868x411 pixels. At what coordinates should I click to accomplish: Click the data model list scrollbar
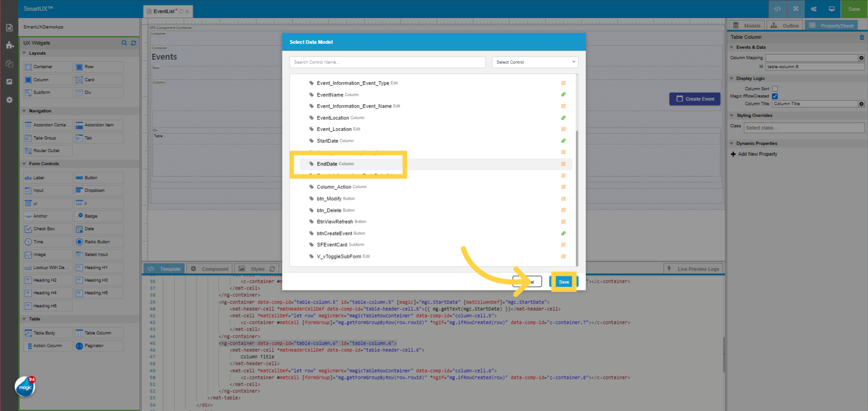coord(576,199)
